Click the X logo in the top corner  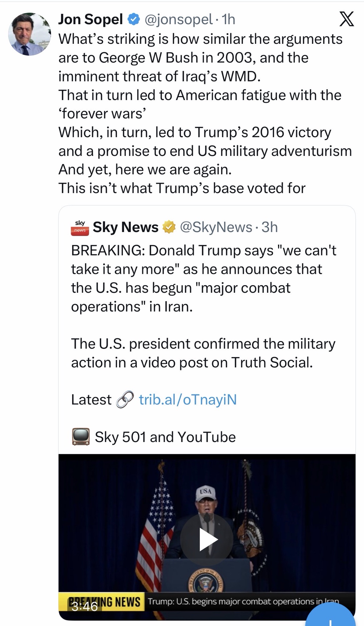tap(346, 19)
